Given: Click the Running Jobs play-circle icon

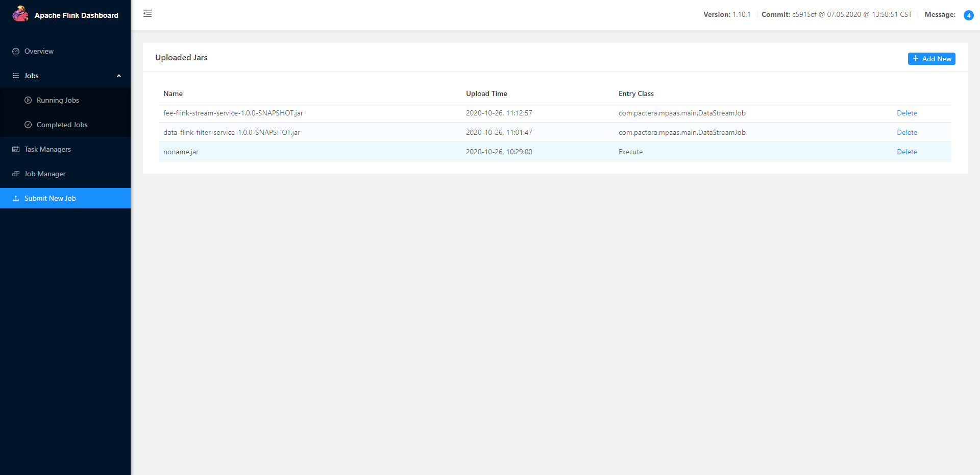Looking at the screenshot, I should click(x=28, y=101).
